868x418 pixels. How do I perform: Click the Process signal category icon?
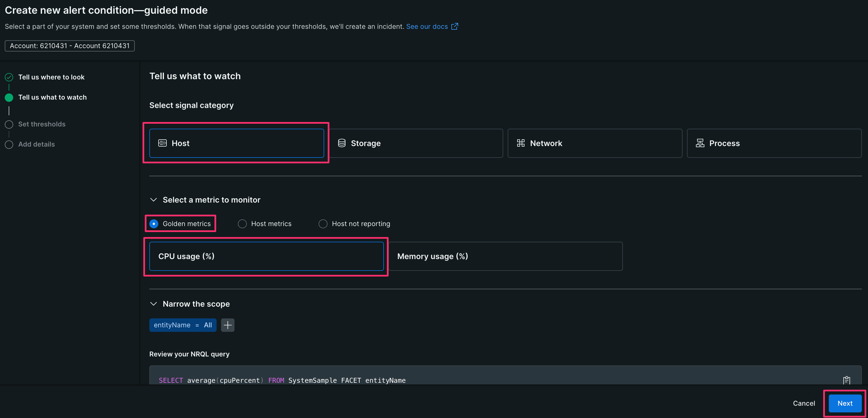(700, 143)
